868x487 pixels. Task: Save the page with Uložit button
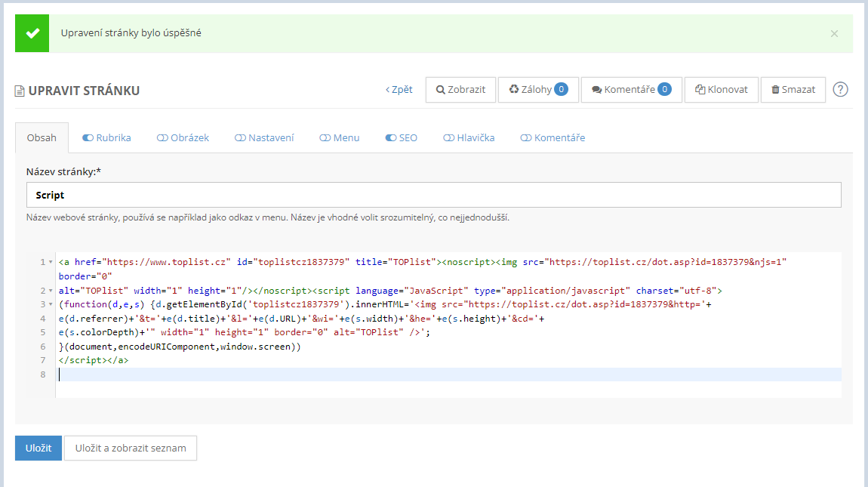(38, 448)
